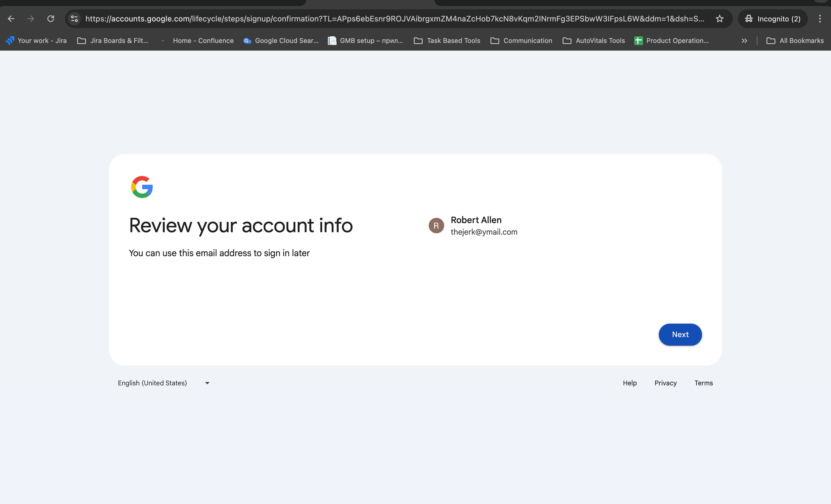Click the URL in the address bar
The height and width of the screenshot is (504, 831).
395,19
